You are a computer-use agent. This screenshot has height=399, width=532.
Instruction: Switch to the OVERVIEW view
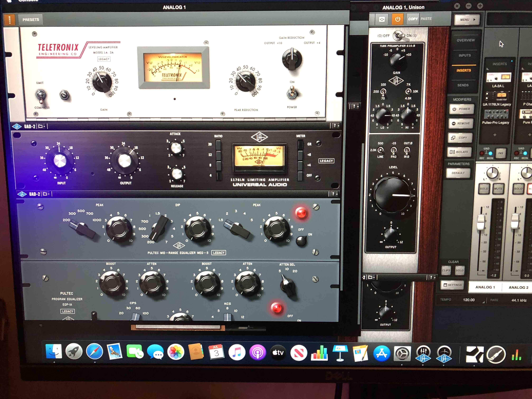466,40
